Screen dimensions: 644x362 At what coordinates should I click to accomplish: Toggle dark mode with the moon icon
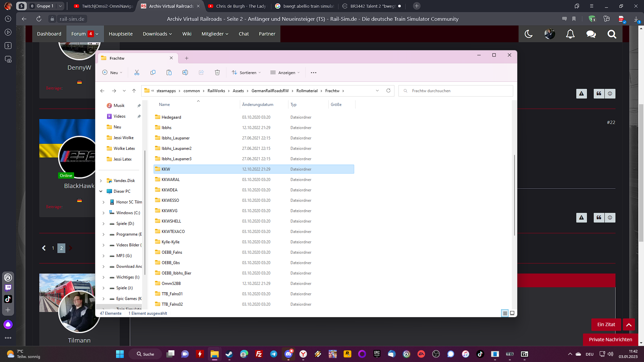(529, 34)
